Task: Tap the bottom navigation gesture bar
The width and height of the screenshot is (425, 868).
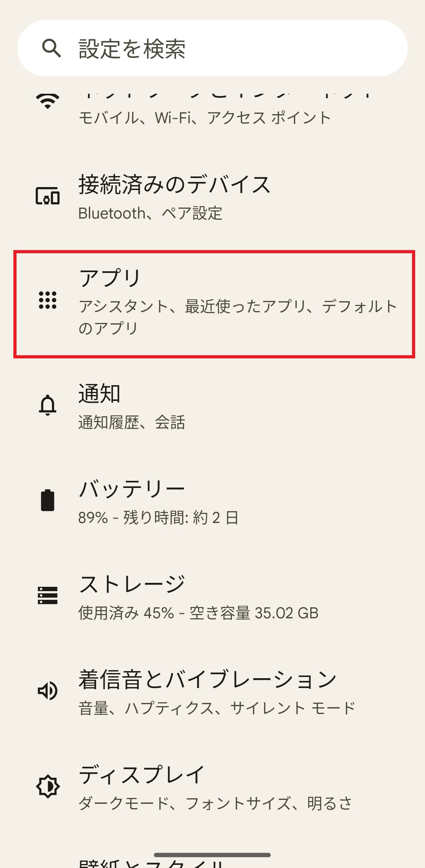Action: (213, 855)
